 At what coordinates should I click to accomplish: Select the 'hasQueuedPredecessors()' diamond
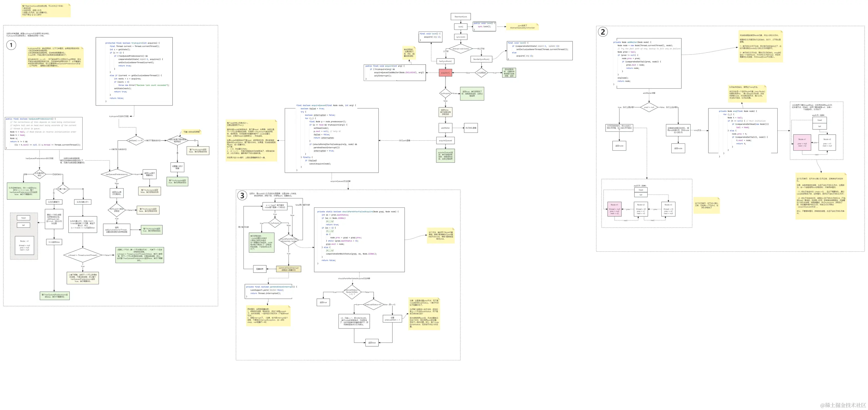(117, 174)
